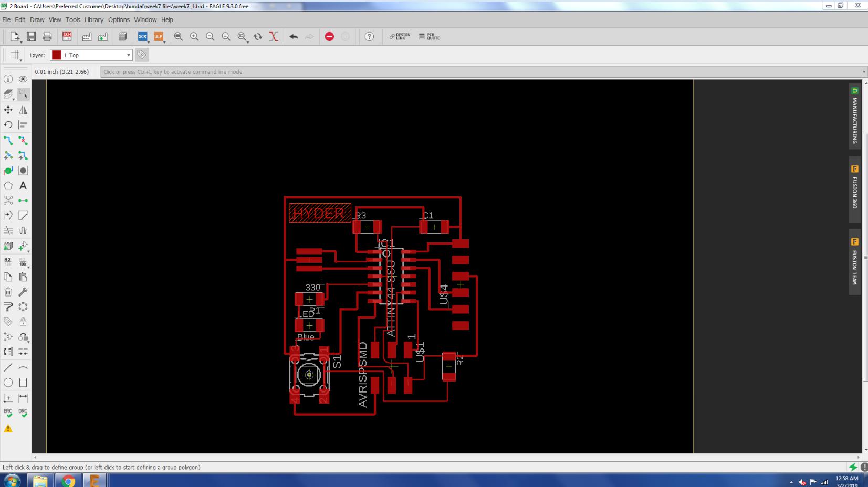This screenshot has height=487, width=868.
Task: Select the Ripup tool
Action: [x=23, y=141]
